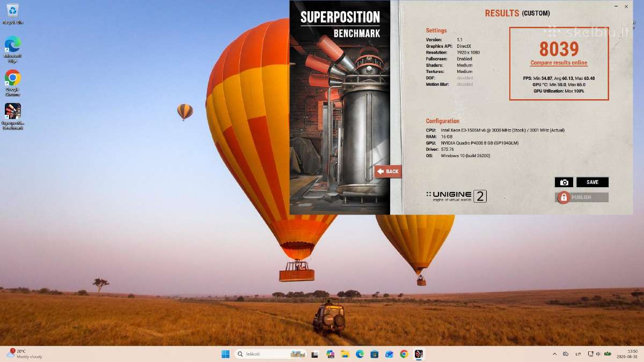Click OS text Windows 10 build 26200
Image resolution: width=644 pixels, height=362 pixels.
click(465, 156)
